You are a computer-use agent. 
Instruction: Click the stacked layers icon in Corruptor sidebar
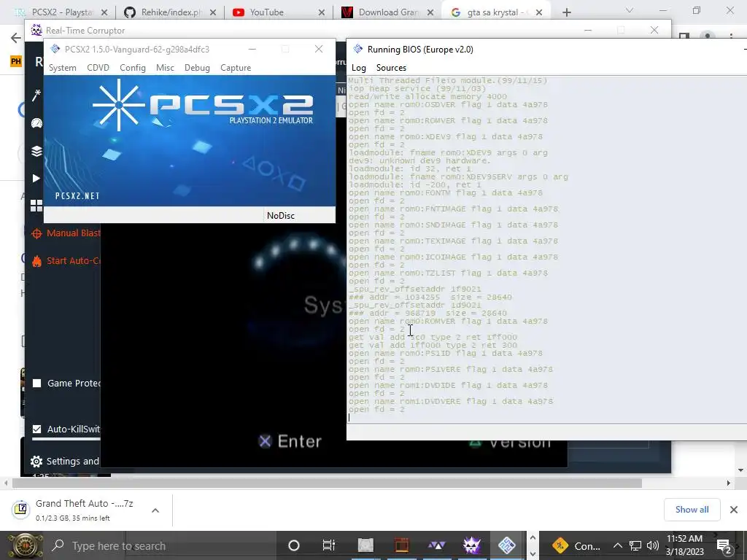pyautogui.click(x=36, y=151)
